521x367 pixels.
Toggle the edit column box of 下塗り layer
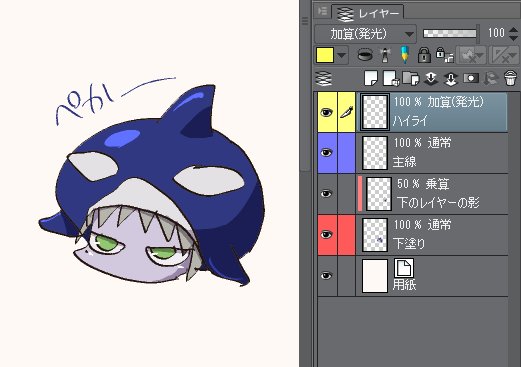coord(346,235)
